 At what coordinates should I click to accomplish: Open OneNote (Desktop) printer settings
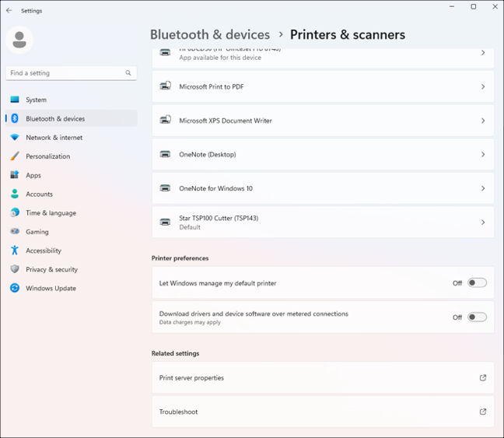323,154
